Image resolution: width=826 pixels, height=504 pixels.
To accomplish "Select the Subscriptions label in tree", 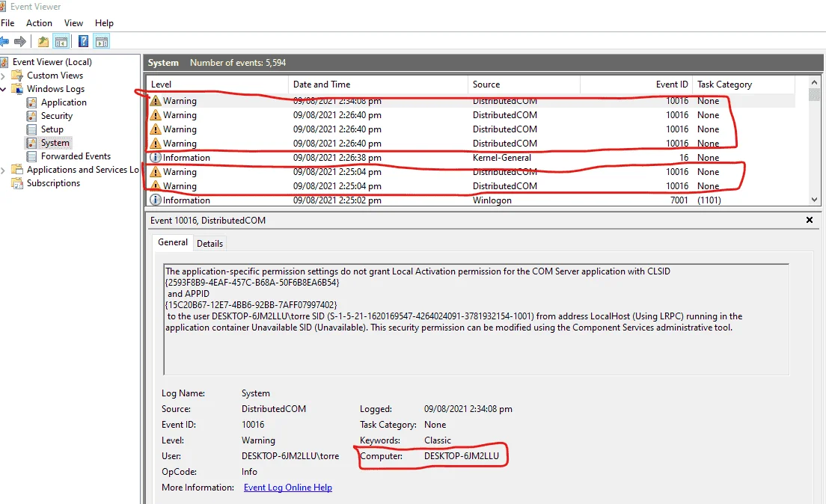I will point(53,183).
